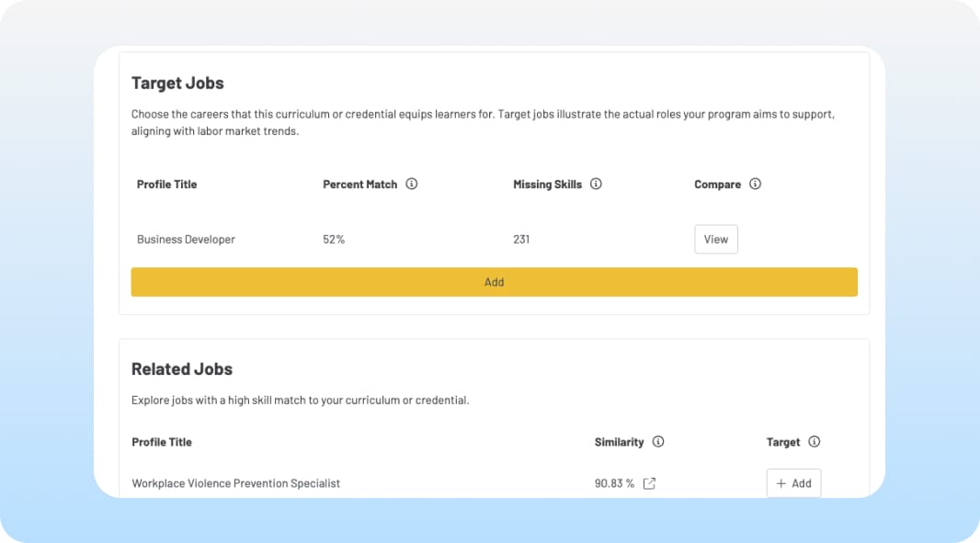Open the Missing Skills info tooltip icon
The height and width of the screenshot is (543, 980).
coord(596,184)
